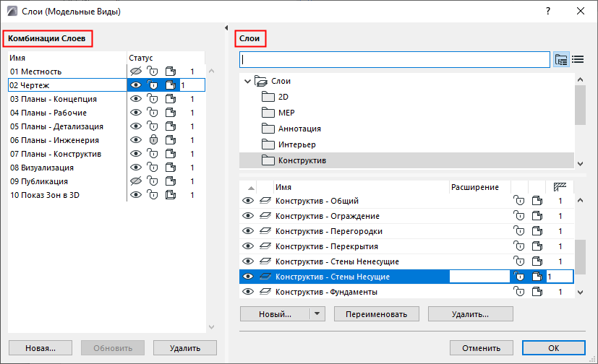Click lock icon of Конструктив - Общий layer

point(518,201)
